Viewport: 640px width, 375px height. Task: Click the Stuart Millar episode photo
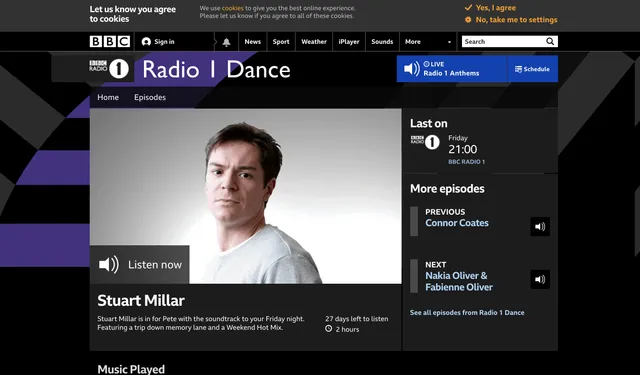pos(246,196)
